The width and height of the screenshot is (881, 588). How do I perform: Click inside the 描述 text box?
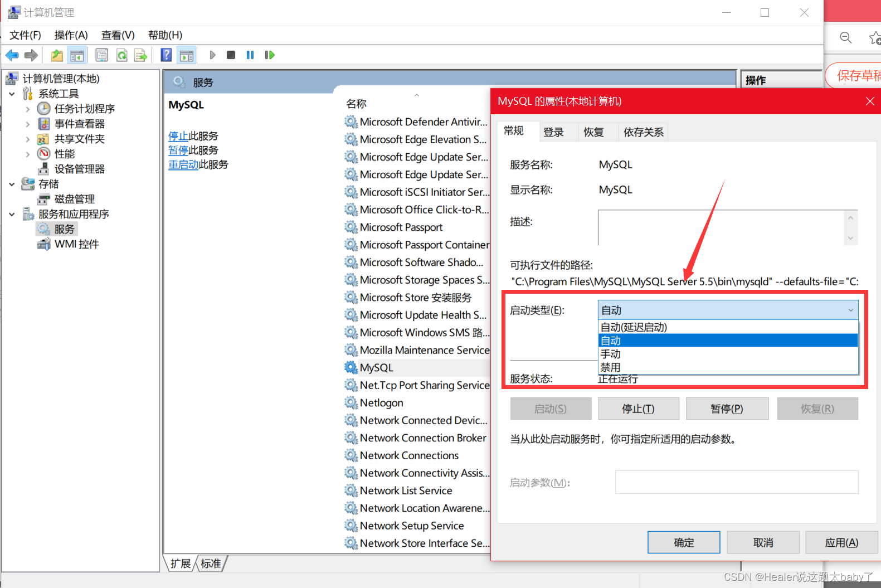click(722, 227)
